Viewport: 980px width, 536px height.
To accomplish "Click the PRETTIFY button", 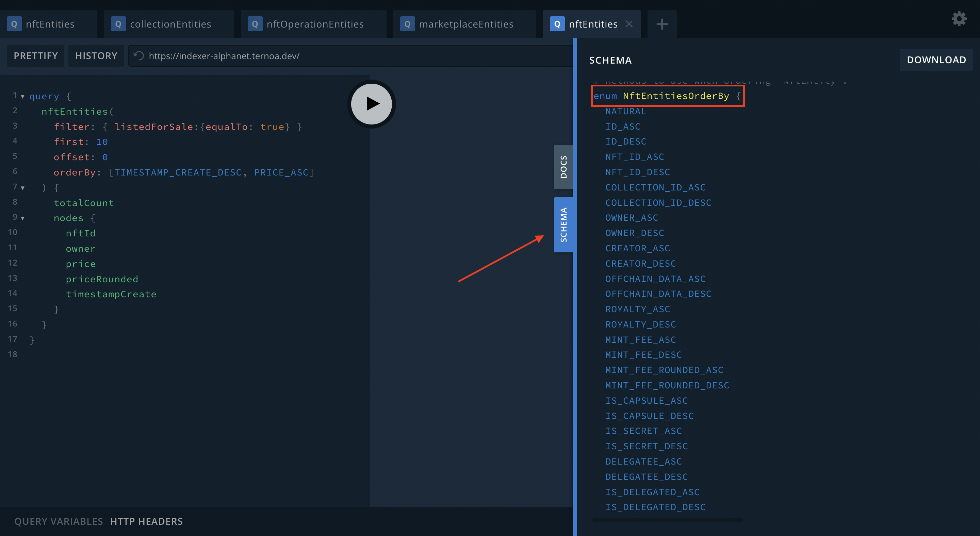I will 36,56.
